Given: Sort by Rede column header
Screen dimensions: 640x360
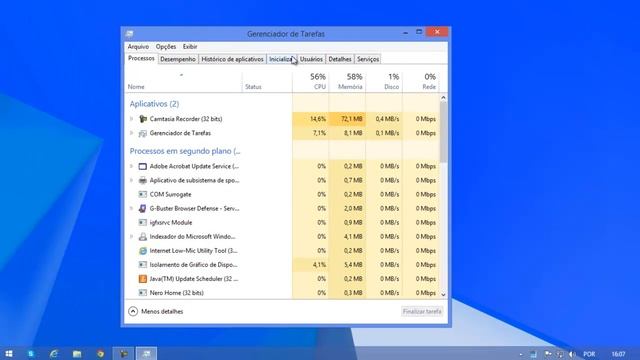Looking at the screenshot, I should pos(421,82).
